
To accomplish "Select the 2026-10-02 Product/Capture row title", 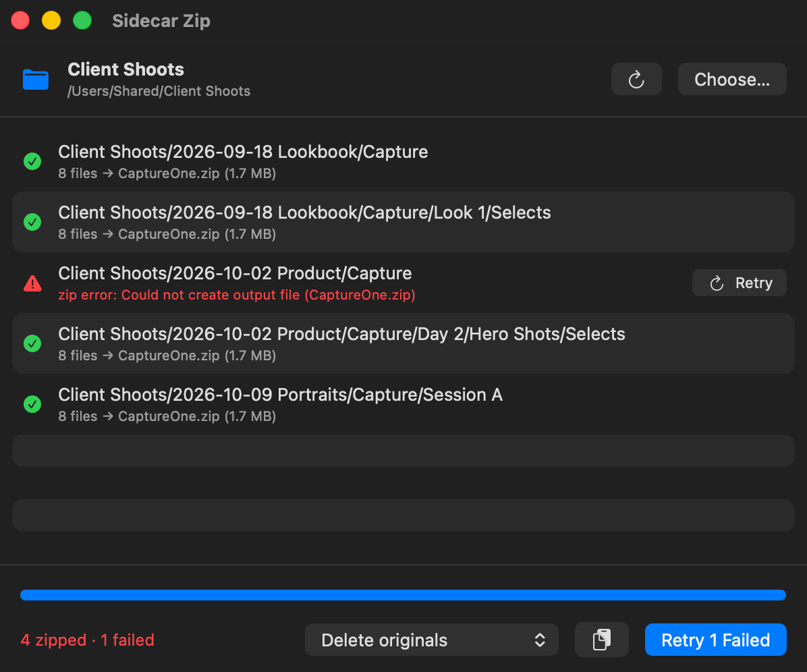I will click(235, 273).
